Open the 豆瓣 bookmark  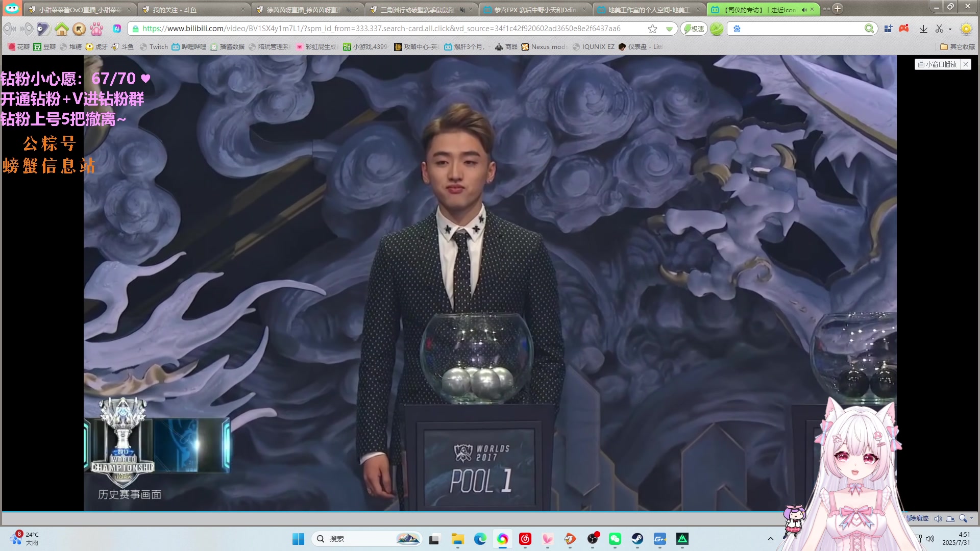tap(44, 46)
